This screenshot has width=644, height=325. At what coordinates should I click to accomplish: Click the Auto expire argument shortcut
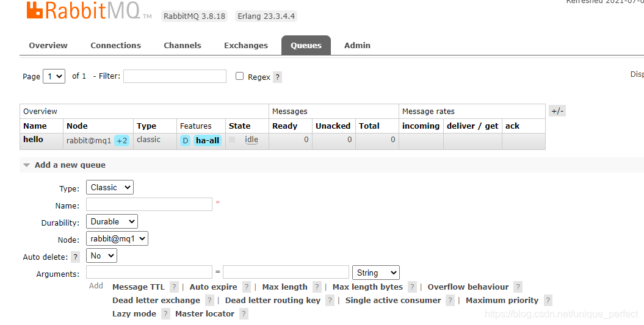[x=213, y=287]
